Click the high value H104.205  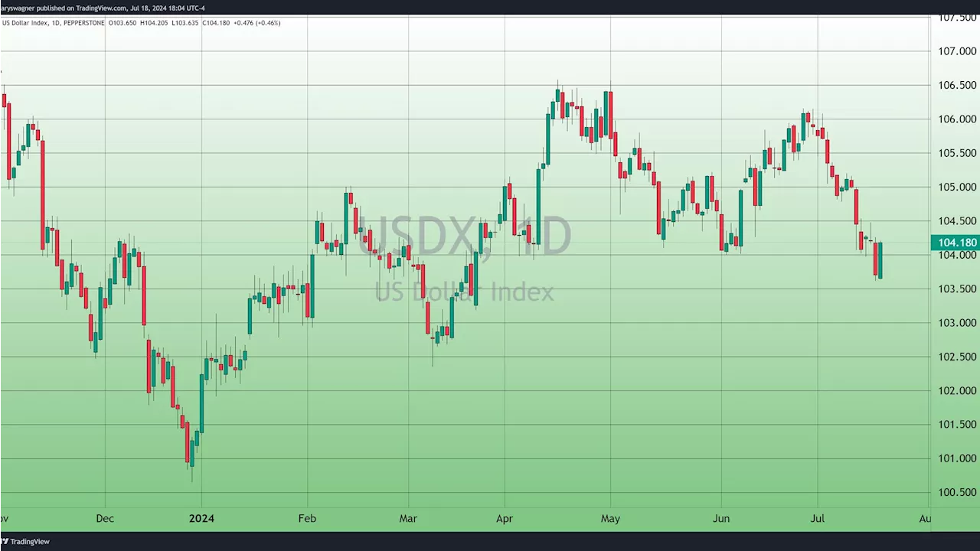155,23
